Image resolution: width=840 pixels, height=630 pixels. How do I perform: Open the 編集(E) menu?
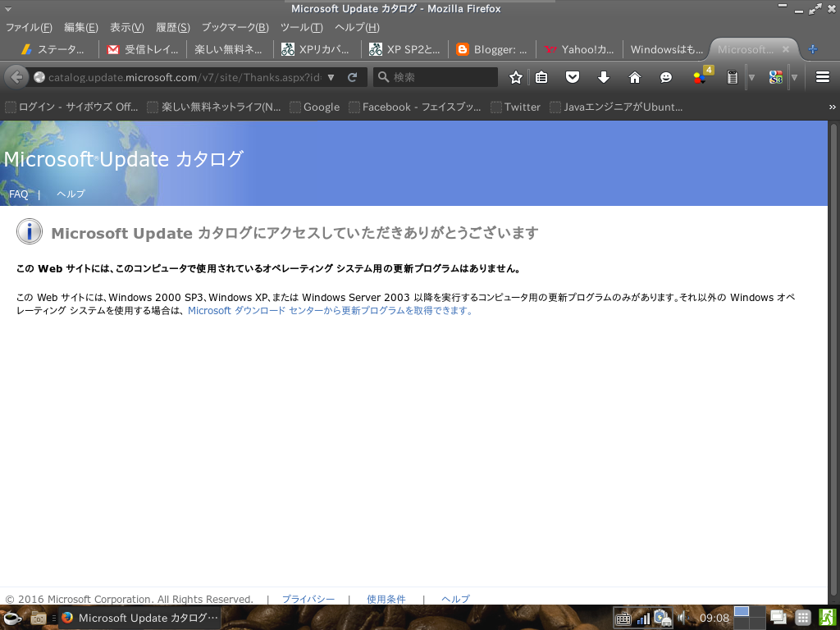pyautogui.click(x=81, y=27)
